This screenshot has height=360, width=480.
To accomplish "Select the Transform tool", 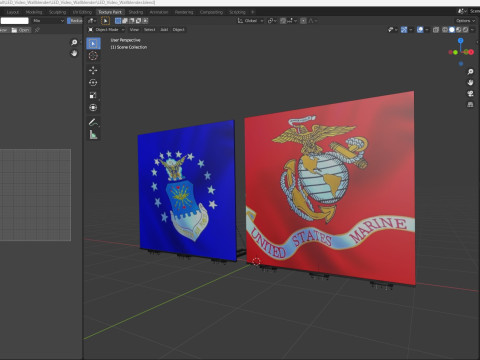I will click(93, 108).
